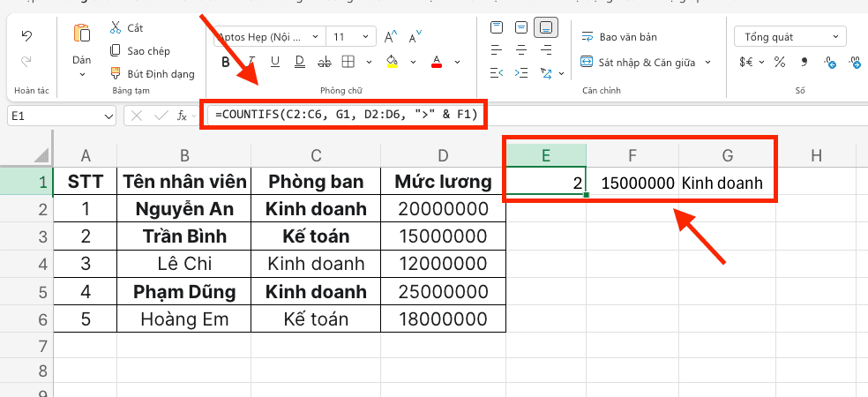Open the font size 11 dropdown
Screen dimensions: 868x397
click(366, 37)
